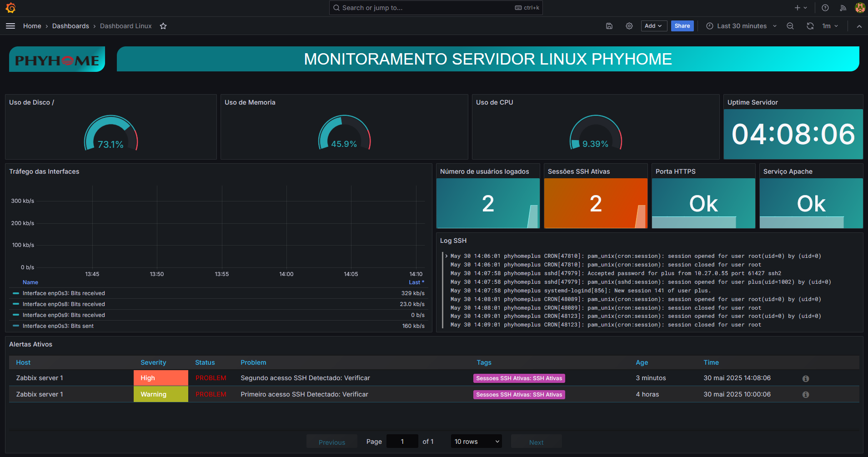Image resolution: width=868 pixels, height=457 pixels.
Task: Toggle Interface enp0s8 Bits received legend series
Action: [64, 304]
